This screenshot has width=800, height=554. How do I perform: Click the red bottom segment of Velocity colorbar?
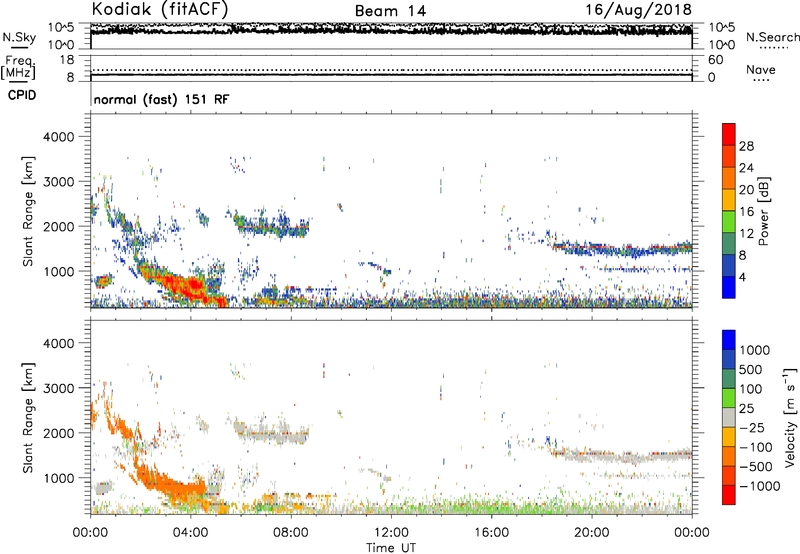point(729,495)
